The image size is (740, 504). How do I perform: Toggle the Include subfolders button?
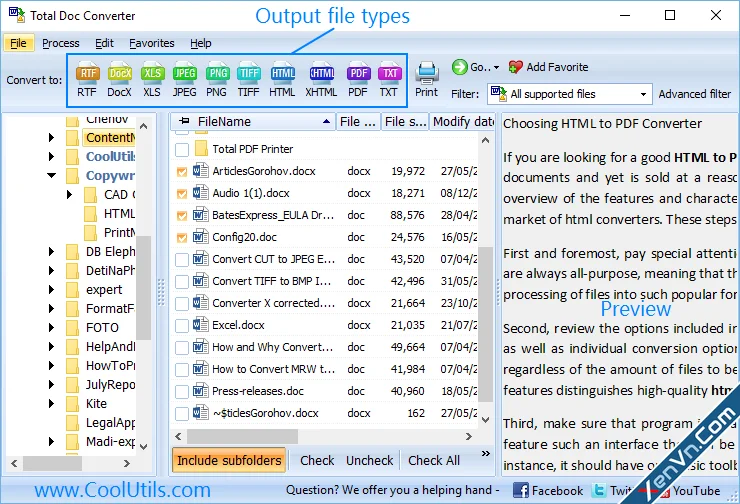click(229, 460)
